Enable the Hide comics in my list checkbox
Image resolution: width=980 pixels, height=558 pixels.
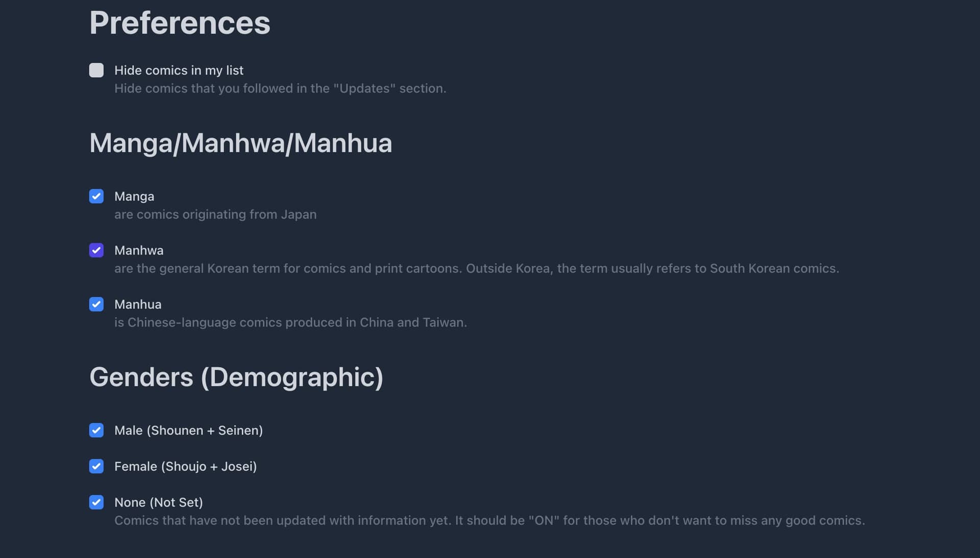pos(96,70)
